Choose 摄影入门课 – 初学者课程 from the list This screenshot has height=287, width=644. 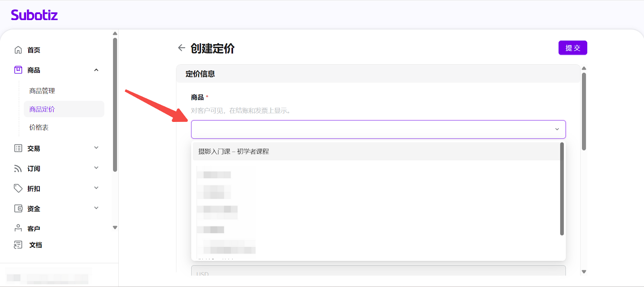click(233, 152)
